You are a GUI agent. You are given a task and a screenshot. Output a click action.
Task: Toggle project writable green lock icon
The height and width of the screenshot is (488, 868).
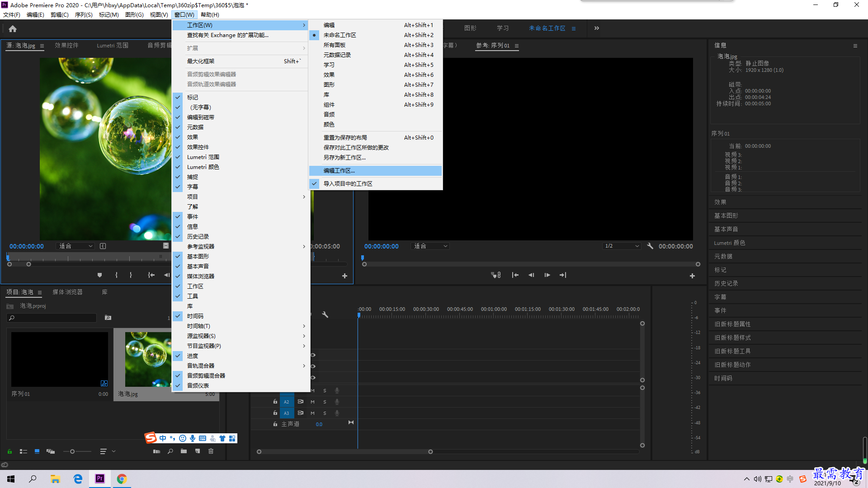click(x=9, y=451)
